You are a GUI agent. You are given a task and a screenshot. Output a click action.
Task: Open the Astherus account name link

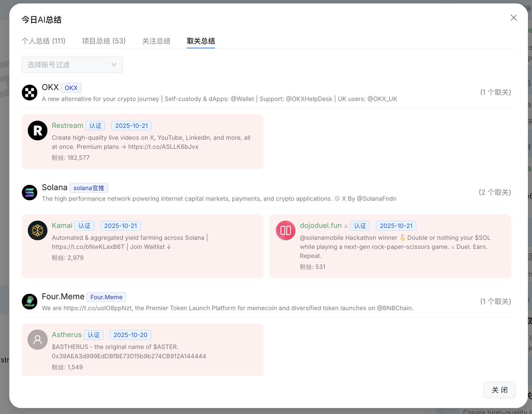tap(67, 335)
